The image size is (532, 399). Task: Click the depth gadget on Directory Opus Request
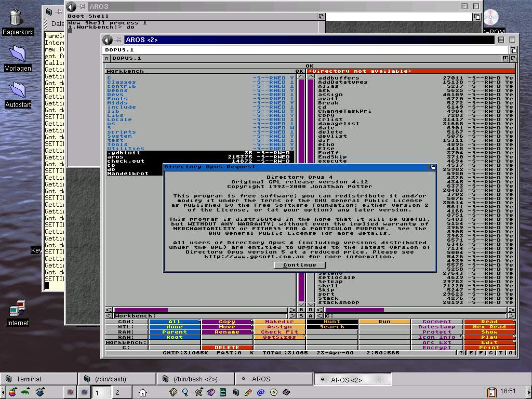pos(433,167)
